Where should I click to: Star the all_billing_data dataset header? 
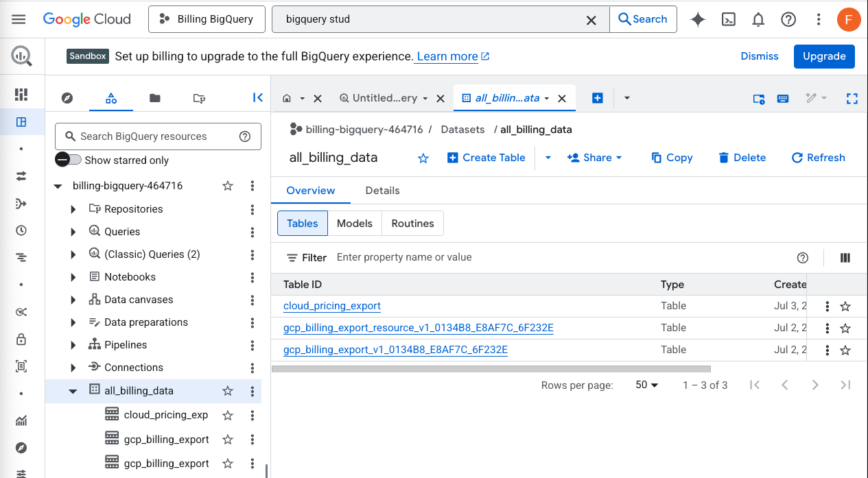(423, 158)
